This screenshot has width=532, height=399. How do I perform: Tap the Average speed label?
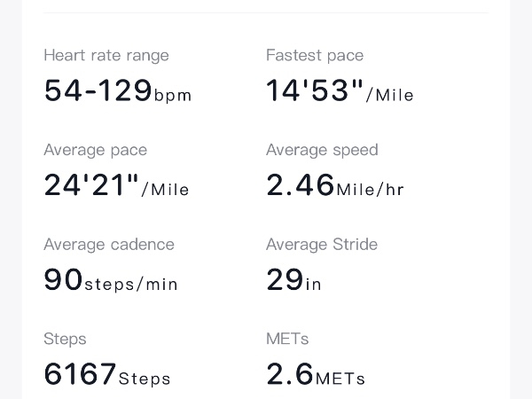click(x=322, y=150)
